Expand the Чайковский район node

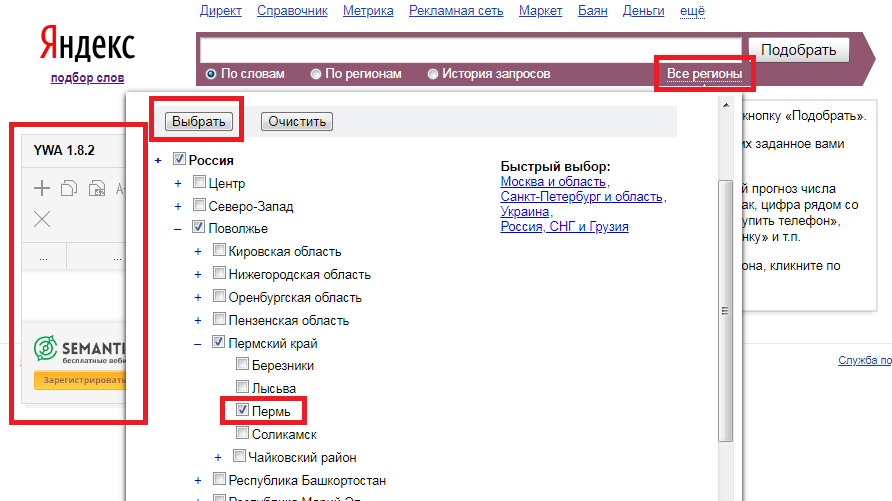218,458
